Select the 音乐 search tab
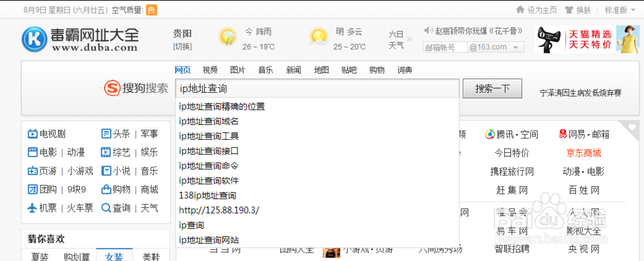This screenshot has width=644, height=261. [x=266, y=70]
